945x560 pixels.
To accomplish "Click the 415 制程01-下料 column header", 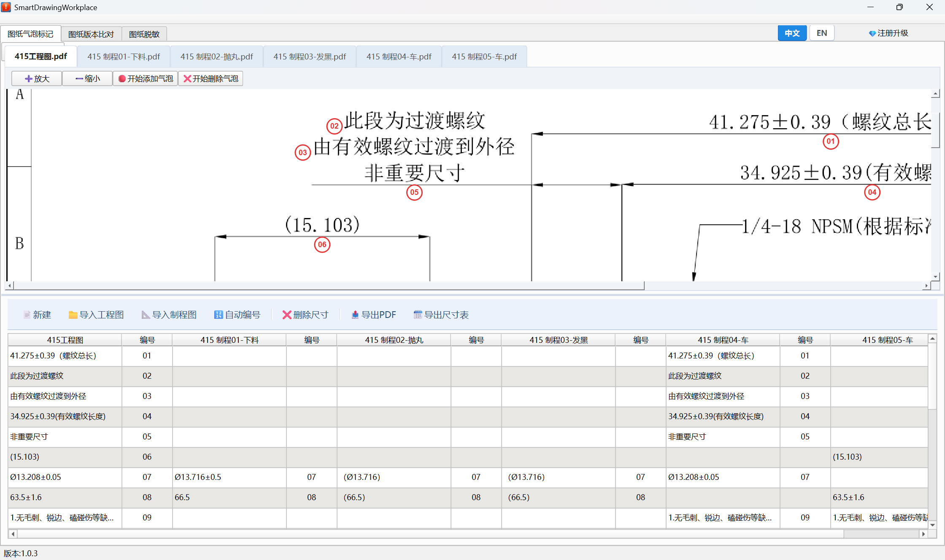I will pos(229,340).
